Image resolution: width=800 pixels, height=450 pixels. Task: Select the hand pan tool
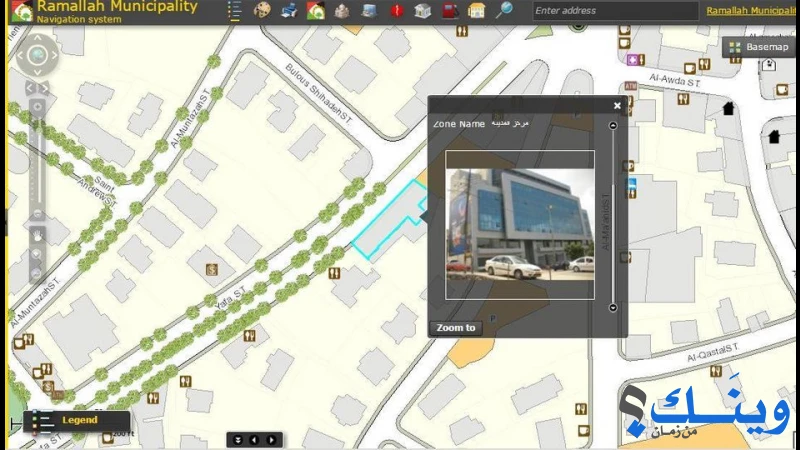(x=37, y=236)
